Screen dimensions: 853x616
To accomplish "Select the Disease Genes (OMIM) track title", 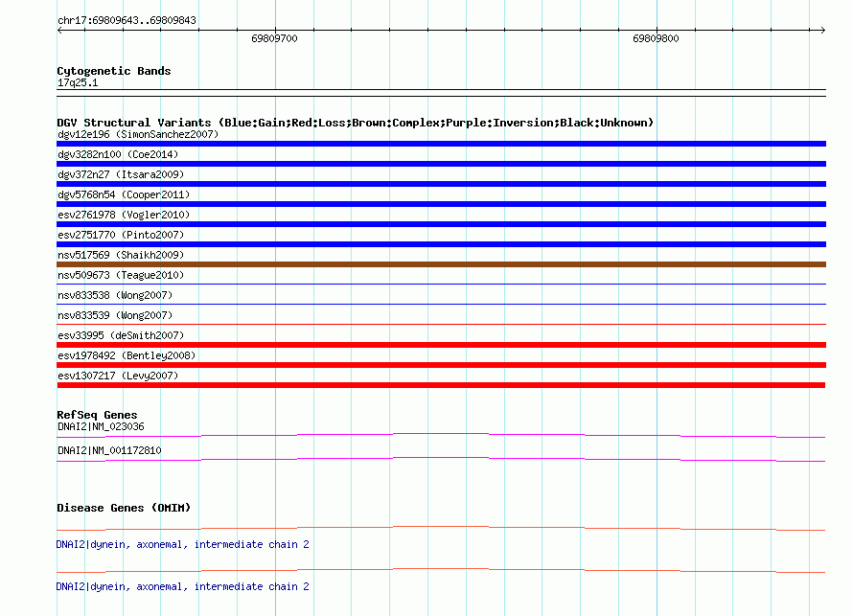I will [x=124, y=508].
